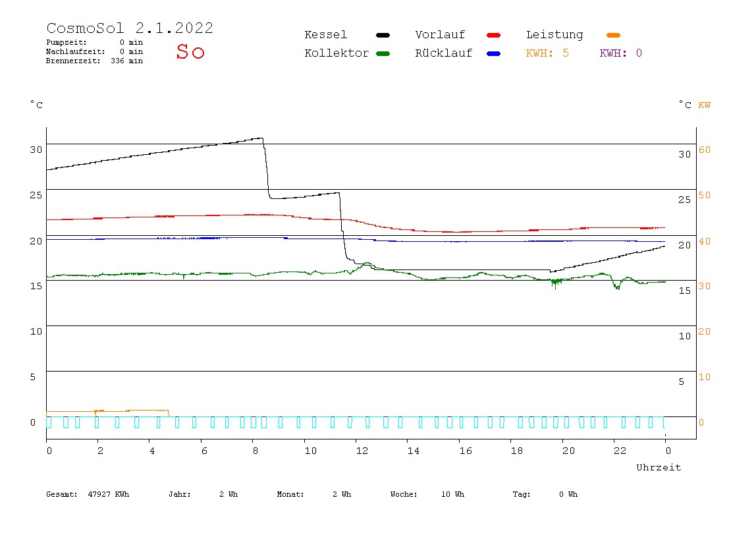Image resolution: width=756 pixels, height=535 pixels.
Task: Click the 'Woche:' label
Action: pyautogui.click(x=404, y=494)
